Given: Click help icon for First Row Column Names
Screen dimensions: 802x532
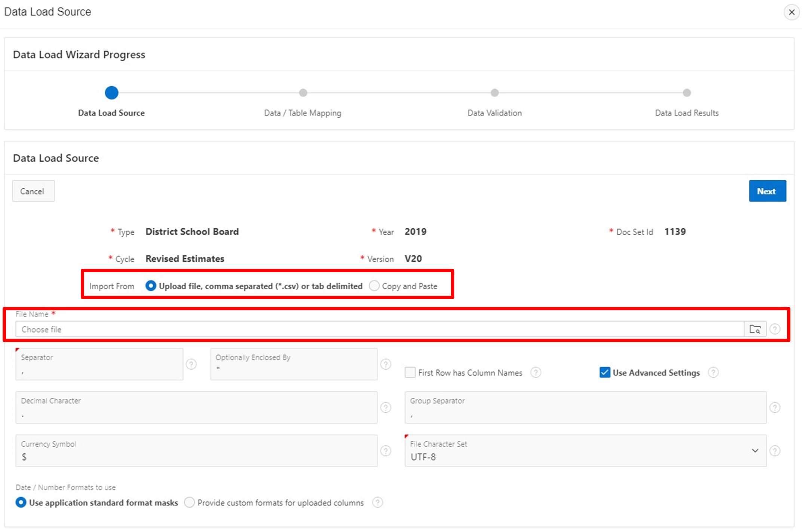Looking at the screenshot, I should point(535,372).
